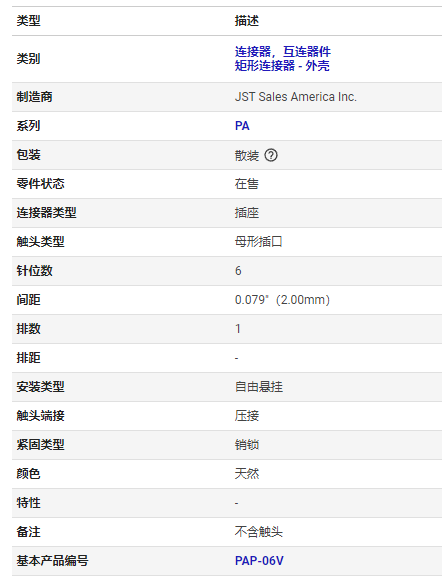Select the manufacturer value JST Sales America Inc.
The width and height of the screenshot is (442, 578).
[x=296, y=97]
